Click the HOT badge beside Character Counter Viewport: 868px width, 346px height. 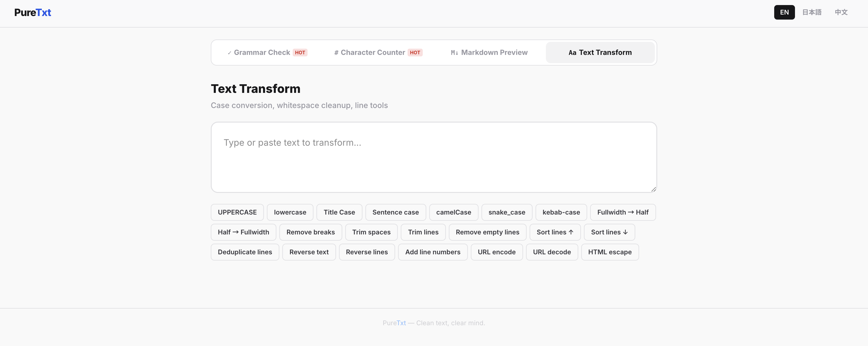click(415, 53)
